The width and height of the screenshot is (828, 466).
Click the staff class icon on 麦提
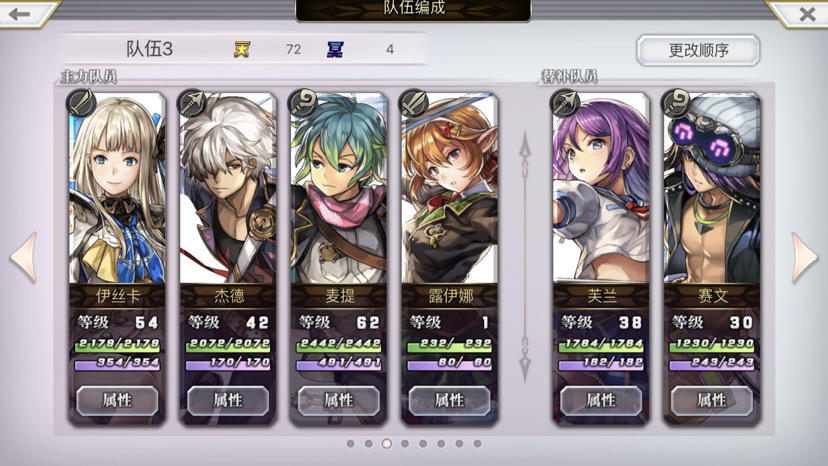[303, 102]
